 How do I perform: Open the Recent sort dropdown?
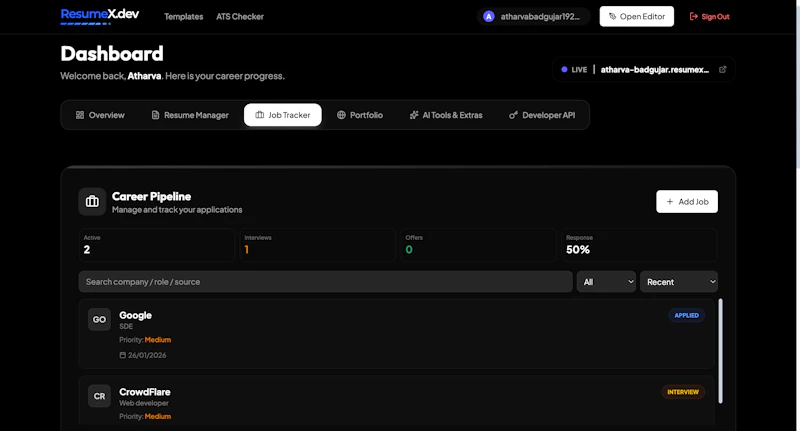[679, 282]
